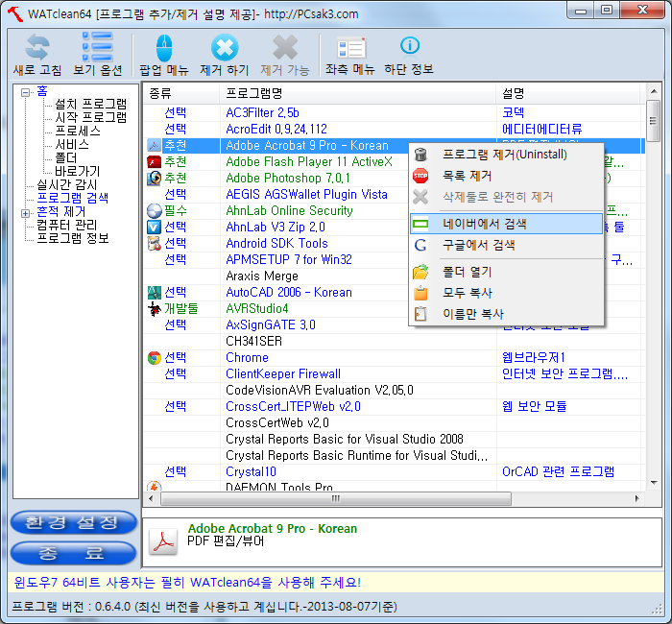Click the AutoCAD 2006 row icon
The height and width of the screenshot is (624, 672).
[x=154, y=292]
